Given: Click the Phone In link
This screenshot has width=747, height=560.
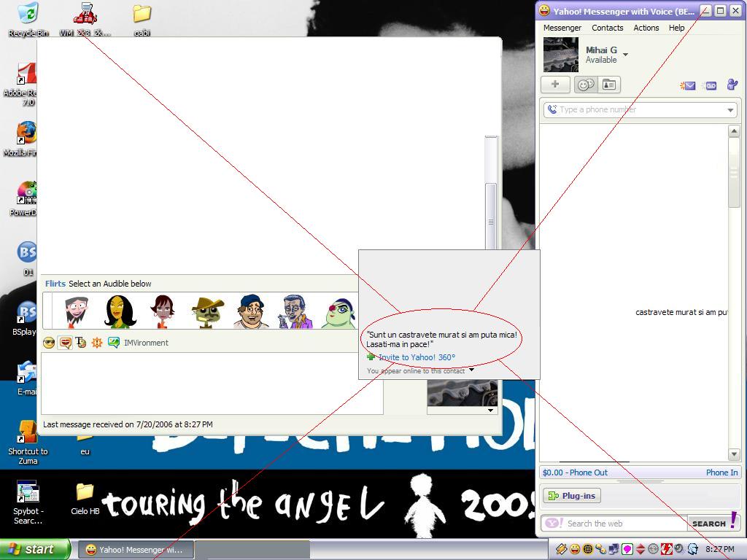Looking at the screenshot, I should click(x=721, y=472).
